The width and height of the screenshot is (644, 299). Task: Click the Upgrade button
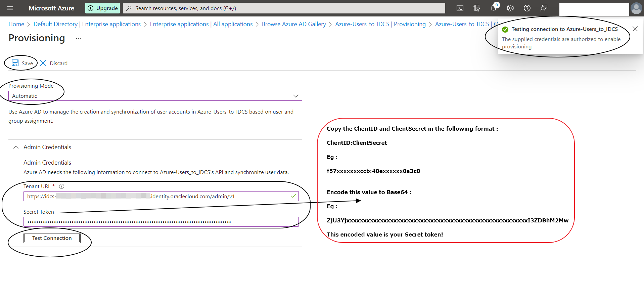pos(102,8)
